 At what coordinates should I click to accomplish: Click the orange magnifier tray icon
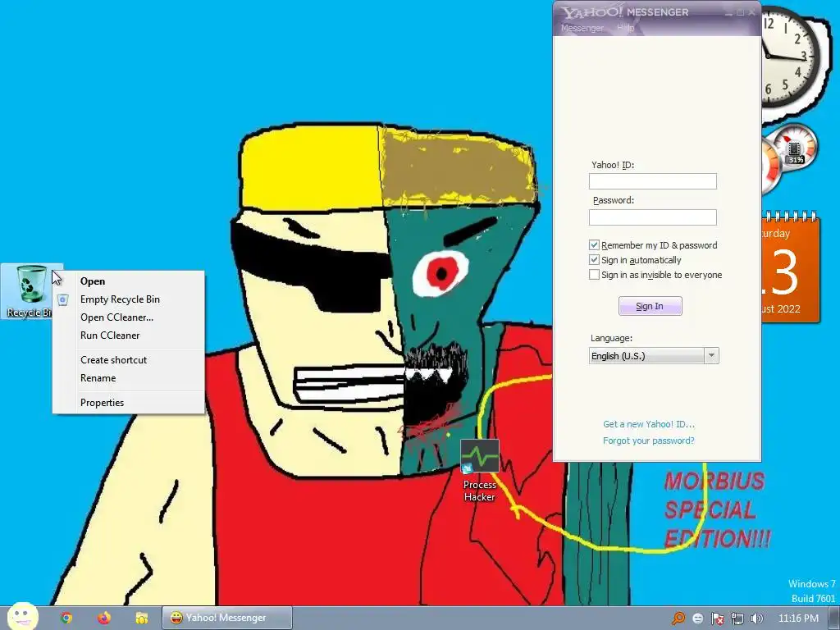pos(678,619)
